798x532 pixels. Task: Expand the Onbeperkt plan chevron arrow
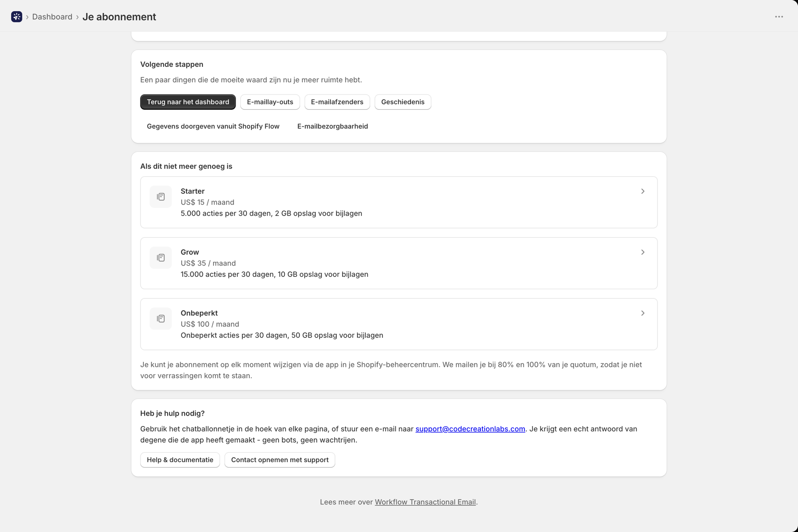pyautogui.click(x=643, y=313)
